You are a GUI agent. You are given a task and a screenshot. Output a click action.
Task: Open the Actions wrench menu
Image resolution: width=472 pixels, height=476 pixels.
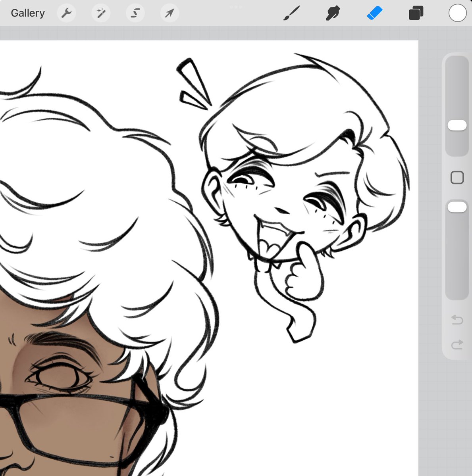[66, 13]
